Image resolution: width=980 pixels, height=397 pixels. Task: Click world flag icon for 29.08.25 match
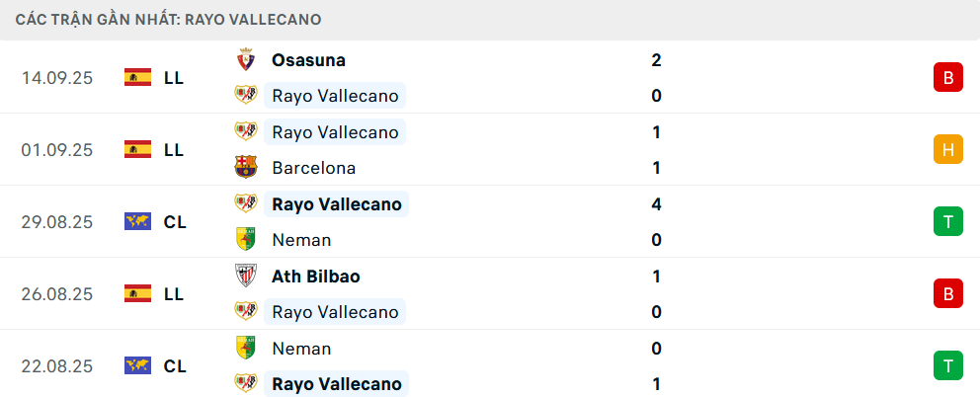[137, 222]
